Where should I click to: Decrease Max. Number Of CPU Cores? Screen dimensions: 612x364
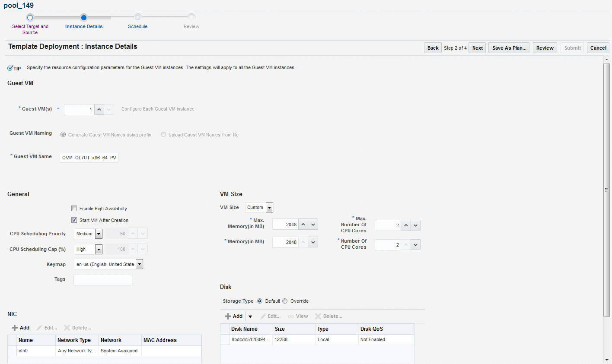tap(415, 225)
